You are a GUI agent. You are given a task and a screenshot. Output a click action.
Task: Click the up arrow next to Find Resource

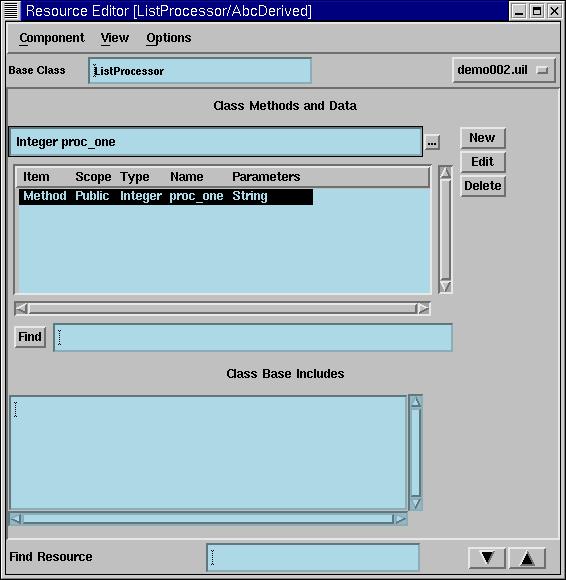point(527,558)
